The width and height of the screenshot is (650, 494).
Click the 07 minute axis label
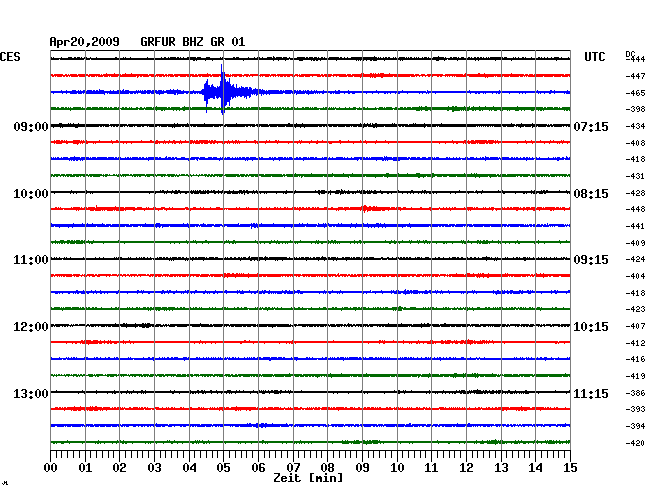(293, 468)
